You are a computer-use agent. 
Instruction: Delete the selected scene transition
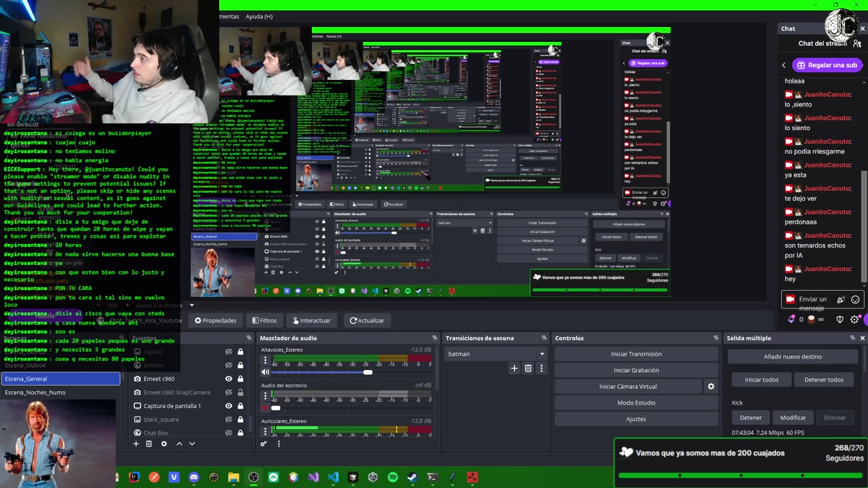point(528,369)
